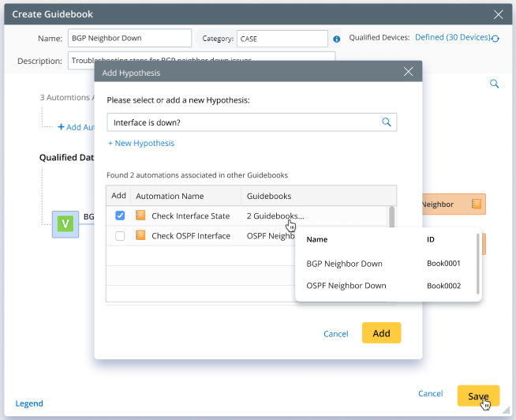Check the Check OSPF Interface checkbox
This screenshot has height=420, width=516.
point(120,235)
